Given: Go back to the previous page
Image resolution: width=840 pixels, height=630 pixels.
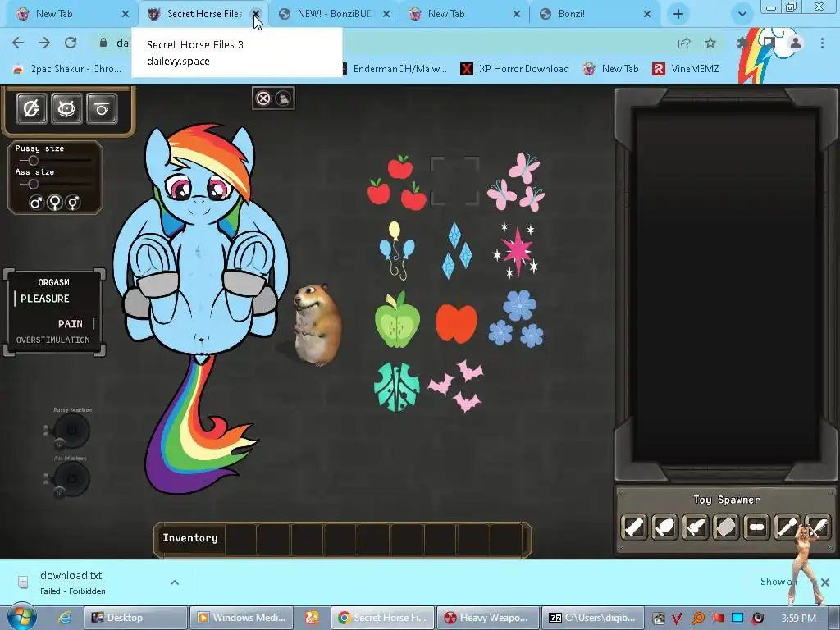Looking at the screenshot, I should pos(18,43).
